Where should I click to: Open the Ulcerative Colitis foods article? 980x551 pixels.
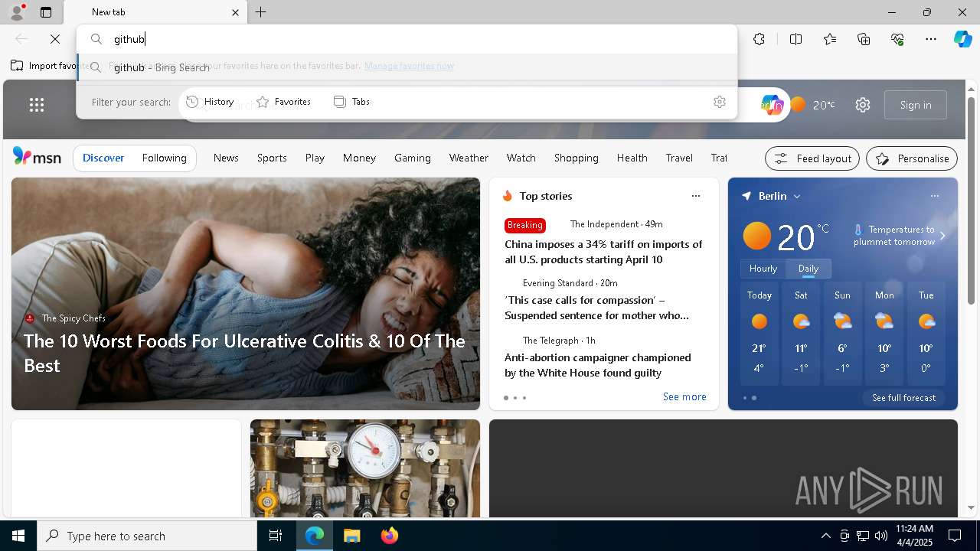click(245, 353)
